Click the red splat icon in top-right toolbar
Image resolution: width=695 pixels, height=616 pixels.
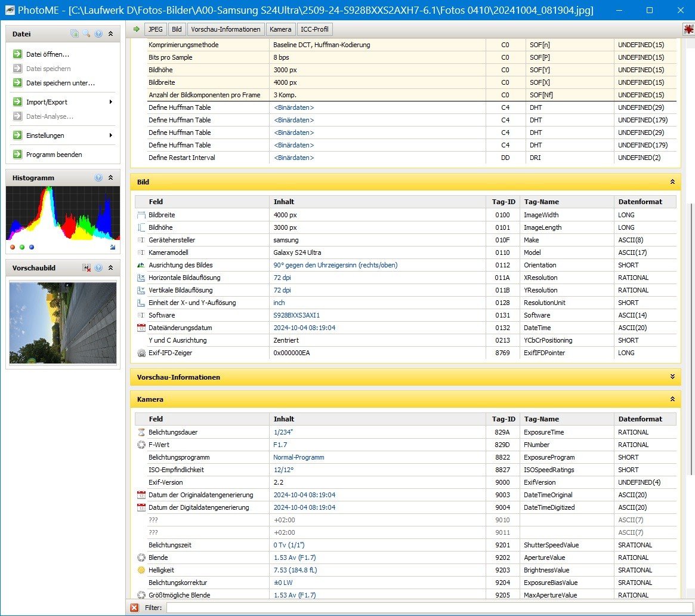[688, 29]
